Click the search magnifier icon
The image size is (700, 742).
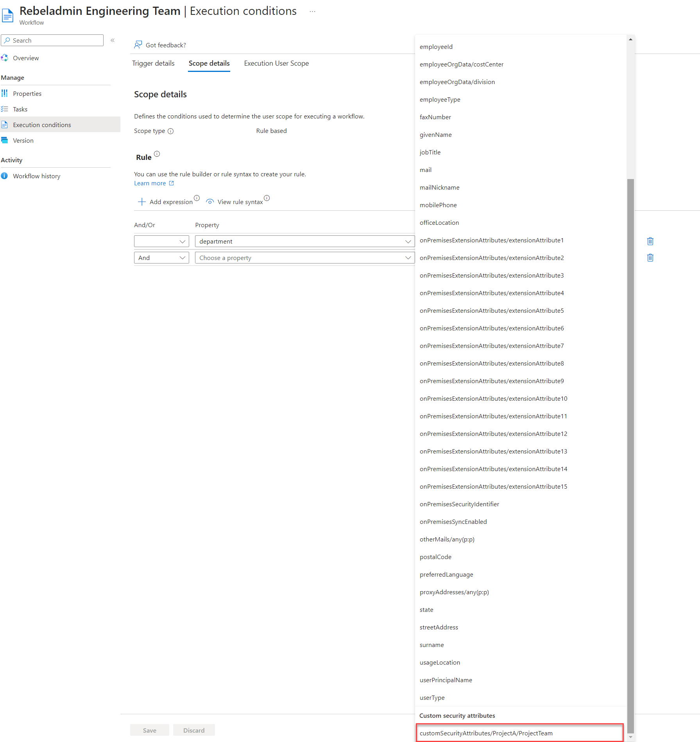pyautogui.click(x=7, y=40)
